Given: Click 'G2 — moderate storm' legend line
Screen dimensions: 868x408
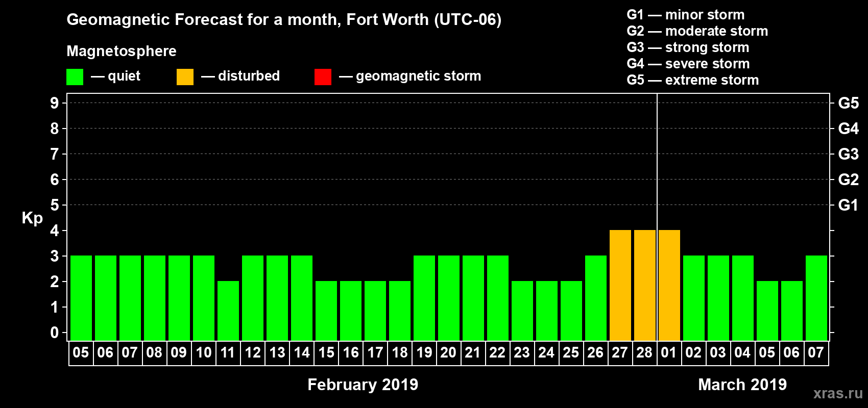Looking at the screenshot, I should 697,31.
